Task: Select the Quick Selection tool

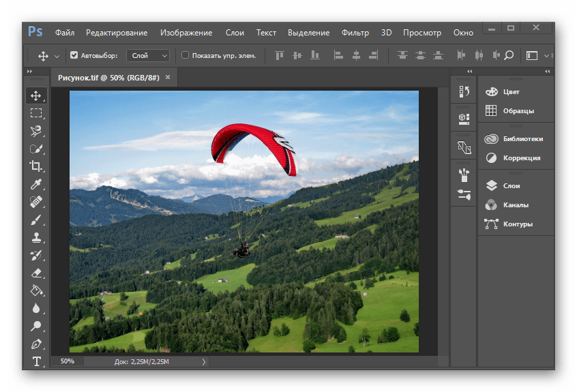Action: point(35,149)
